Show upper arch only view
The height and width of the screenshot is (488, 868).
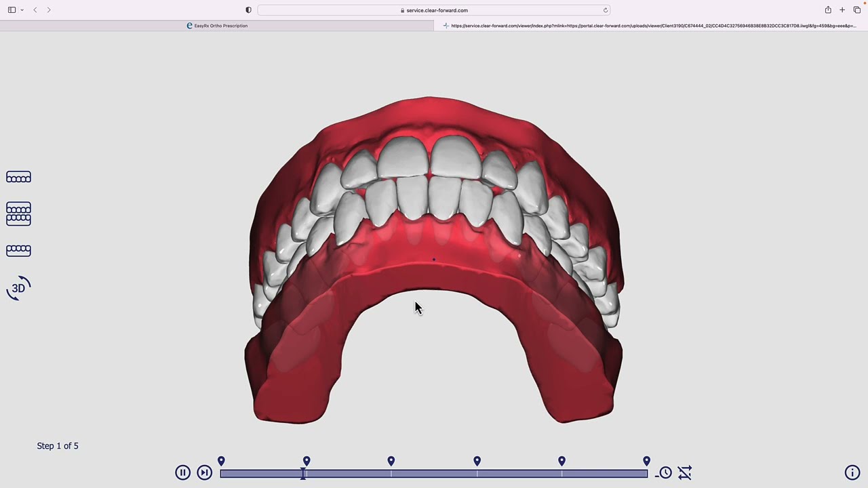(x=18, y=178)
